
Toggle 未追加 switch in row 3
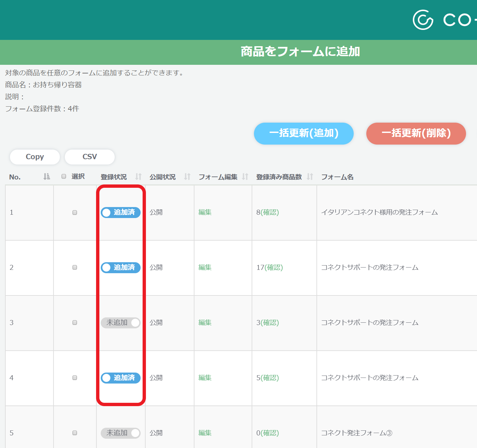click(121, 323)
